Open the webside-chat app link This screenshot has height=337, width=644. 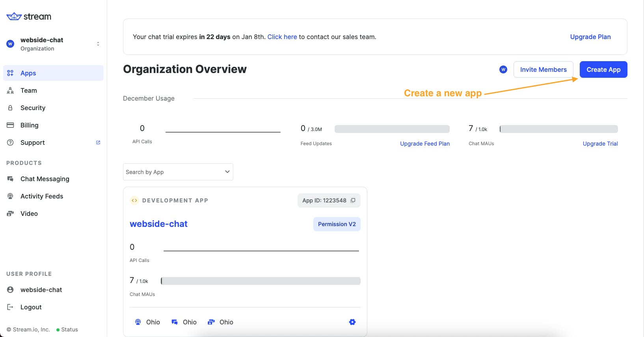click(158, 224)
